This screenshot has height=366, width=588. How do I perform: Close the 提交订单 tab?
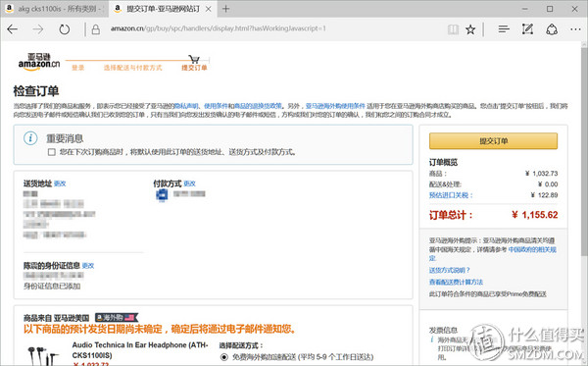pyautogui.click(x=209, y=9)
